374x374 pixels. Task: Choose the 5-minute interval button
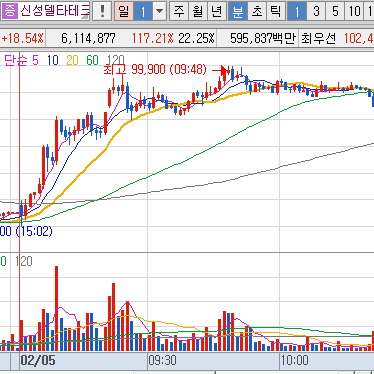coord(335,11)
